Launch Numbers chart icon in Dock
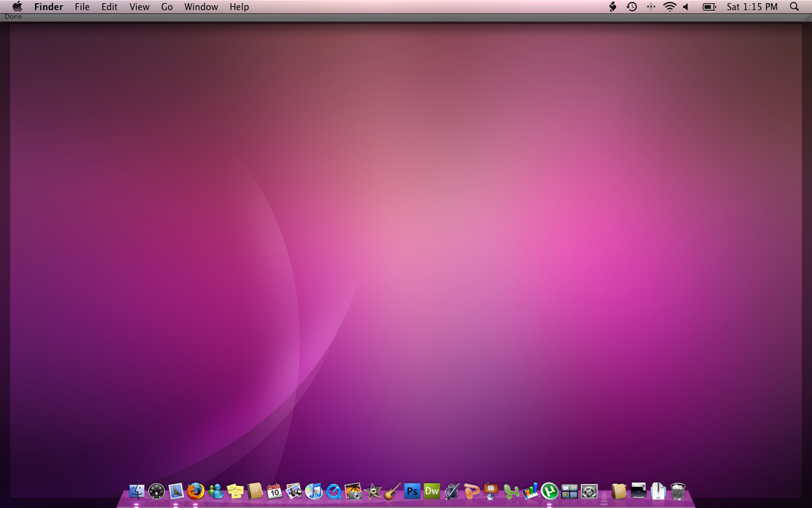This screenshot has width=812, height=508. pos(530,491)
